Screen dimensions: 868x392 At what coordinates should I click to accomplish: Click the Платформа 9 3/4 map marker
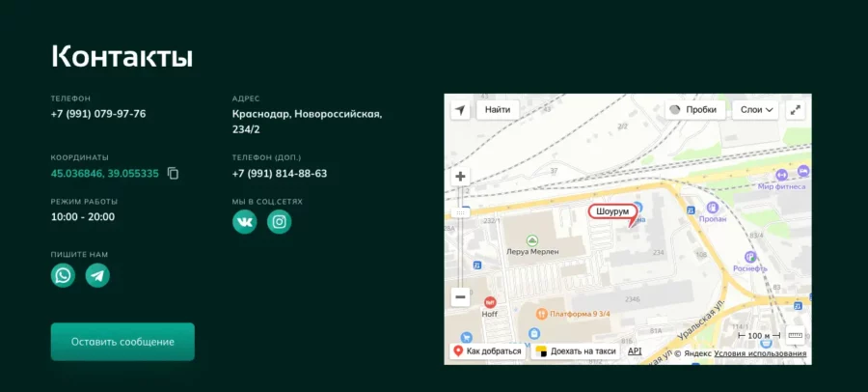tap(542, 314)
